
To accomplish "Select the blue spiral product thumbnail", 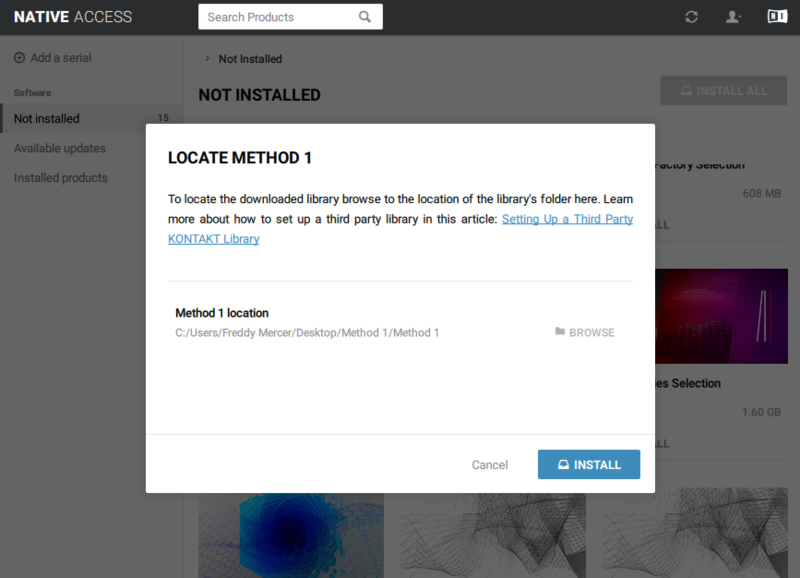I will click(291, 534).
